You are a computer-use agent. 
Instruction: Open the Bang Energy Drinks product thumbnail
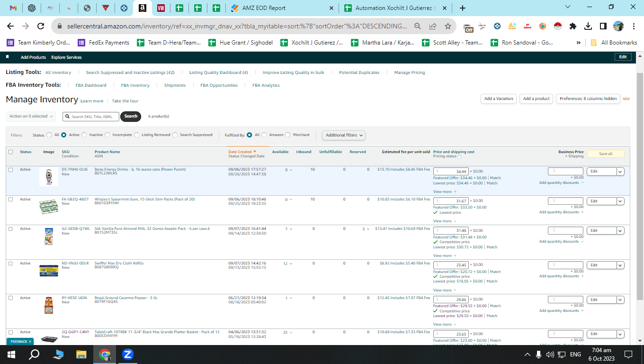point(49,177)
